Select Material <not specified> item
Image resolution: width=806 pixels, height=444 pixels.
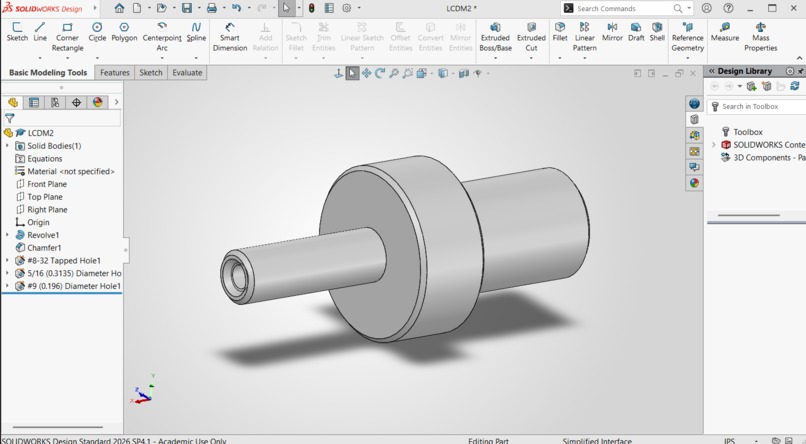click(65, 172)
